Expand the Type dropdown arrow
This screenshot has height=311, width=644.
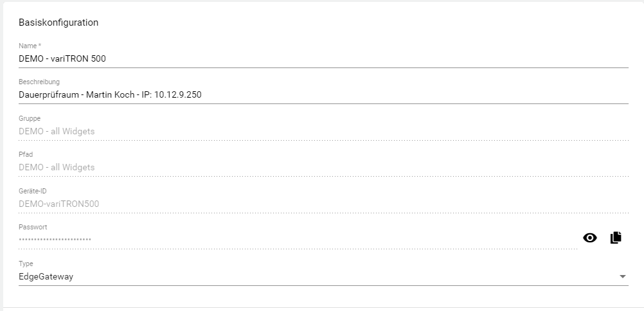pos(622,276)
